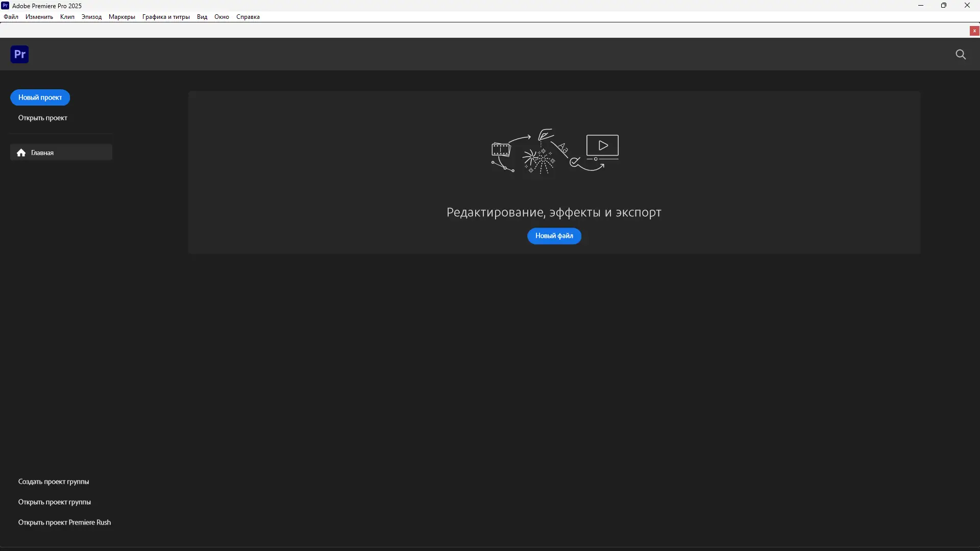
Task: Click Premiere app icon in title bar
Action: click(5, 6)
